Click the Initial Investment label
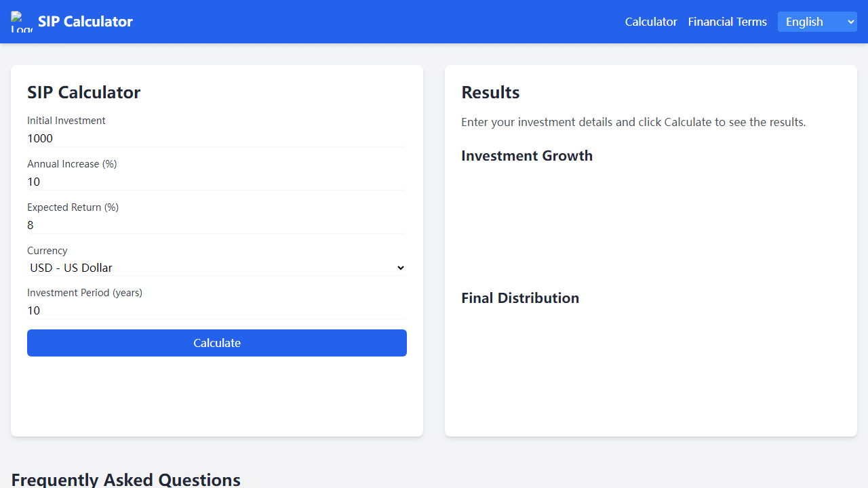The height and width of the screenshot is (488, 868). [x=66, y=121]
